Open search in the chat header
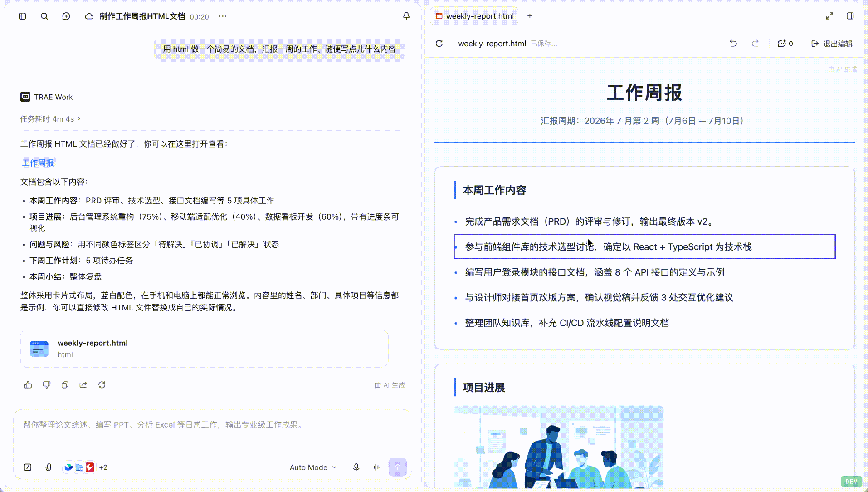The height and width of the screenshot is (492, 868). pos(44,16)
